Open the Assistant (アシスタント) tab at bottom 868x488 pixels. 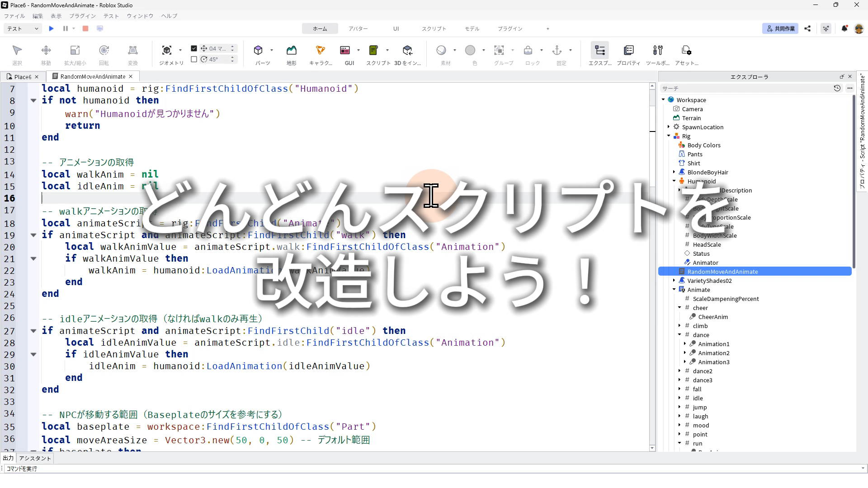[35, 458]
